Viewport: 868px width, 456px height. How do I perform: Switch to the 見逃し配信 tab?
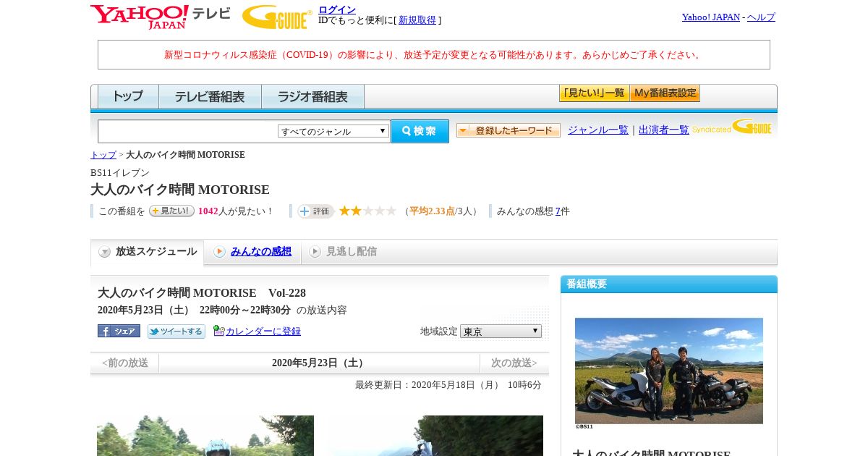(x=343, y=252)
